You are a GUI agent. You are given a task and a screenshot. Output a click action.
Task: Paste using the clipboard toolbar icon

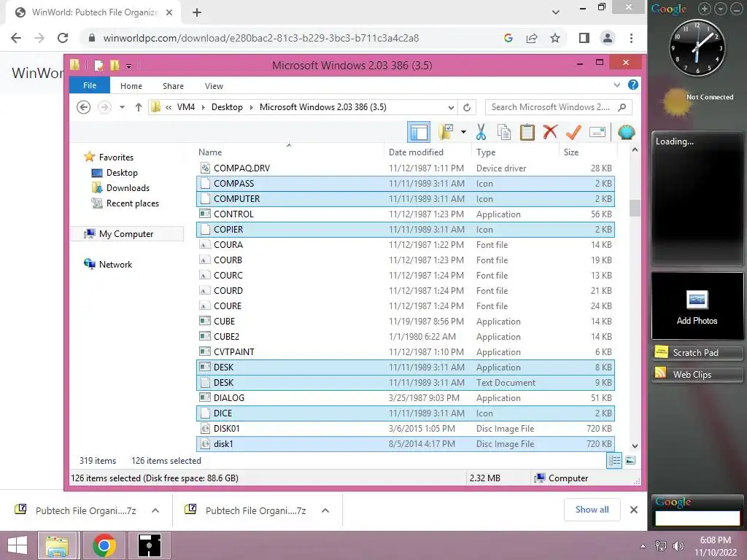[x=527, y=133]
